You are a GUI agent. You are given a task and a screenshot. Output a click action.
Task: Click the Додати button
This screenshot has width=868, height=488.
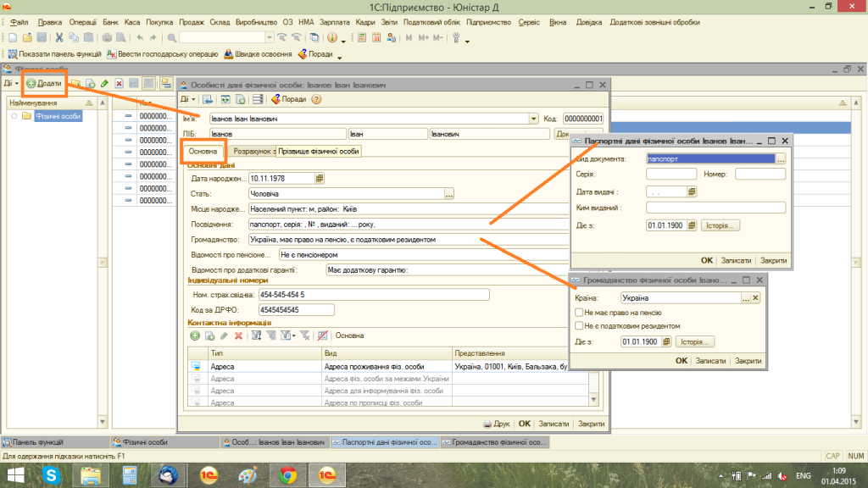(x=44, y=84)
